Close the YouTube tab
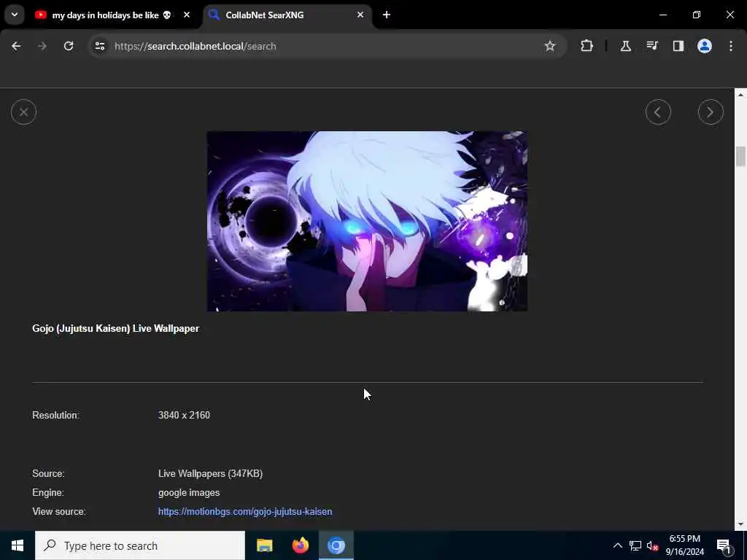Screen dimensions: 747x560 click(x=187, y=15)
